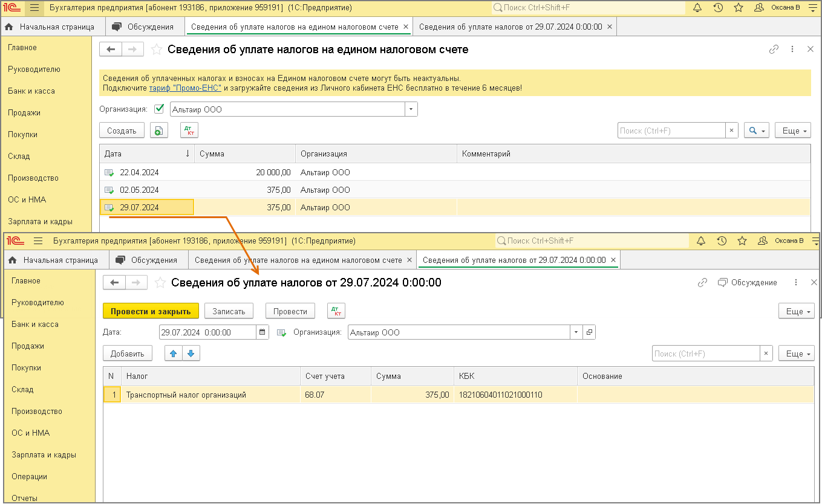This screenshot has height=504, width=822.
Task: Open the search magnifier dropdown in list window
Action: [x=756, y=131]
